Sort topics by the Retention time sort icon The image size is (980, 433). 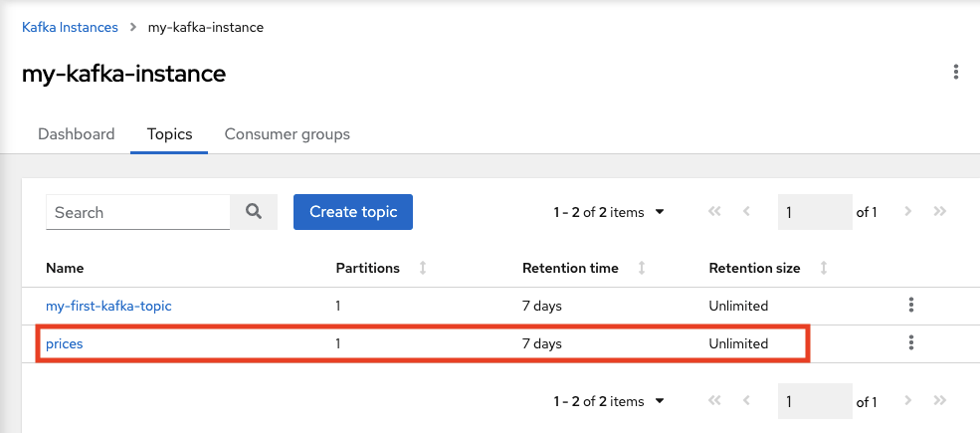tap(642, 269)
